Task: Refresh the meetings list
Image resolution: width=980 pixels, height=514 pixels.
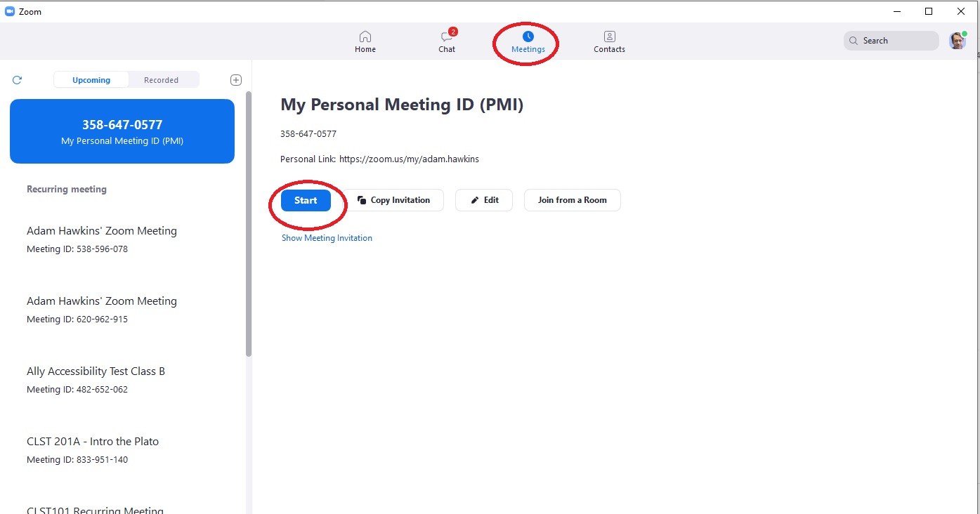Action: [18, 80]
